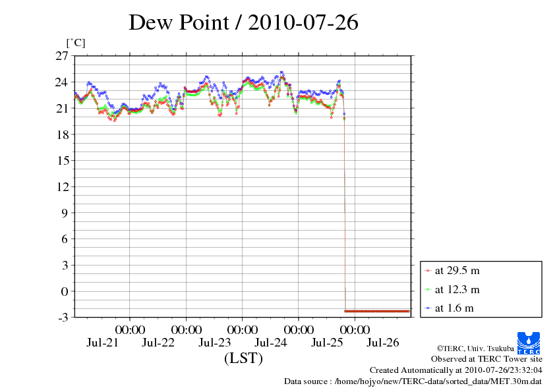Image resolution: width=555 pixels, height=392 pixels.
Task: Click the y-axis value 27
Action: 62,56
